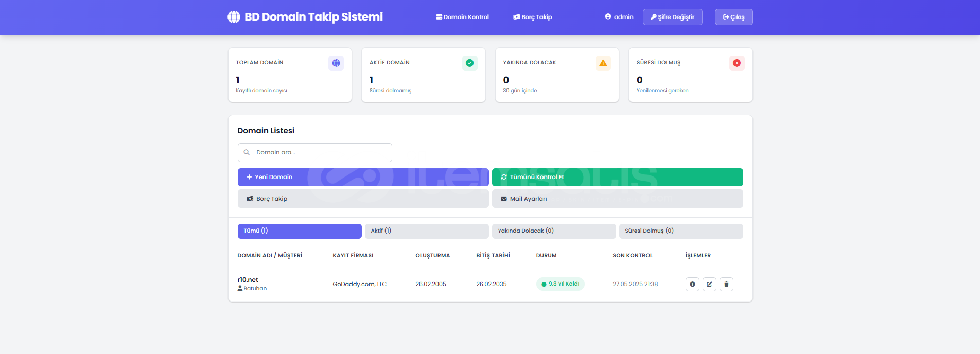Click 30 gün içinde caption

pyautogui.click(x=520, y=91)
